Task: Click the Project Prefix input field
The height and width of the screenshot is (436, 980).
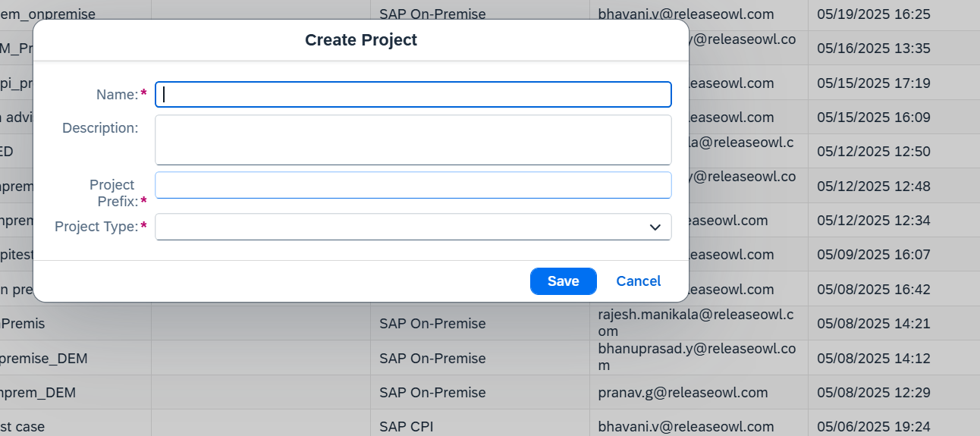Action: (413, 185)
